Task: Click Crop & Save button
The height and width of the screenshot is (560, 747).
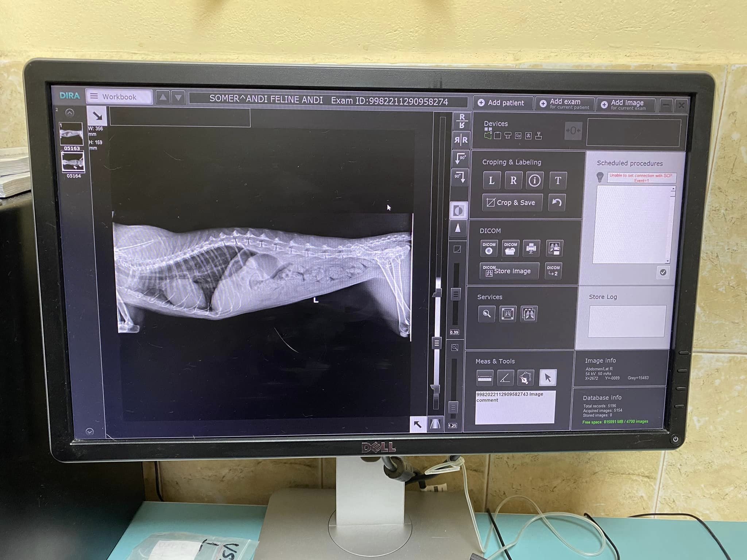Action: [512, 202]
